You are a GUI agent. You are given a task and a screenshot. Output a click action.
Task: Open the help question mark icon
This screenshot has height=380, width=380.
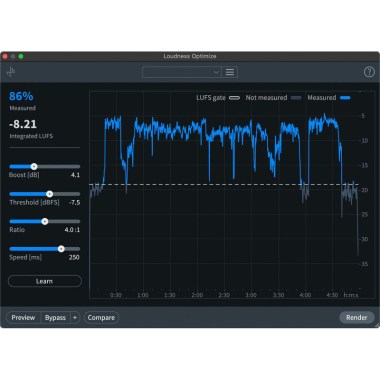click(369, 72)
